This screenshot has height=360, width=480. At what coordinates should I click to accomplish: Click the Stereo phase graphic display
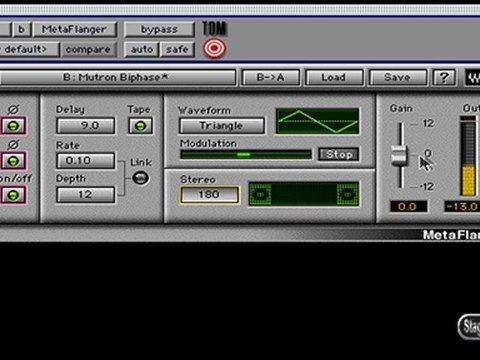(304, 194)
